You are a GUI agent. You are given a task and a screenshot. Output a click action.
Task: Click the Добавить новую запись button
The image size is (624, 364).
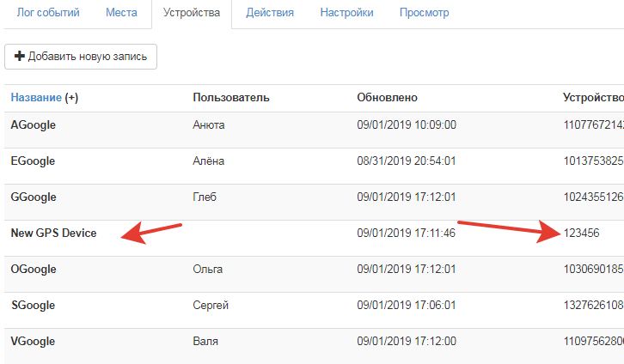point(81,57)
